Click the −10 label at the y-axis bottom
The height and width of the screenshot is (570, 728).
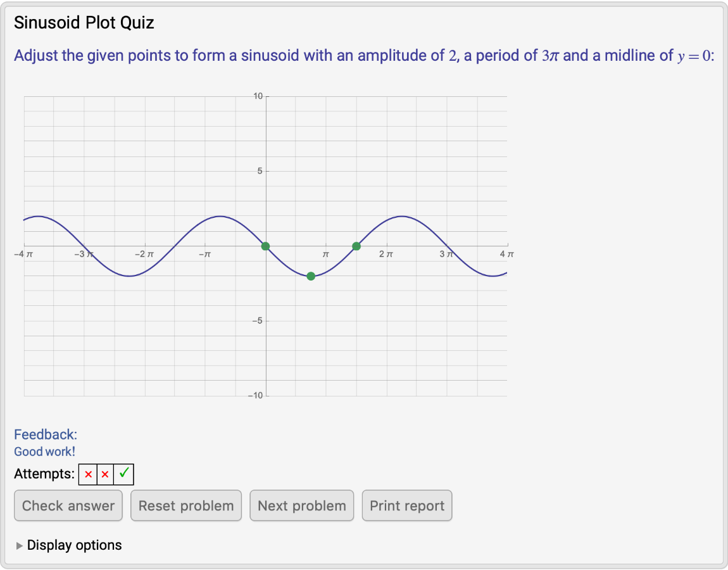(255, 396)
